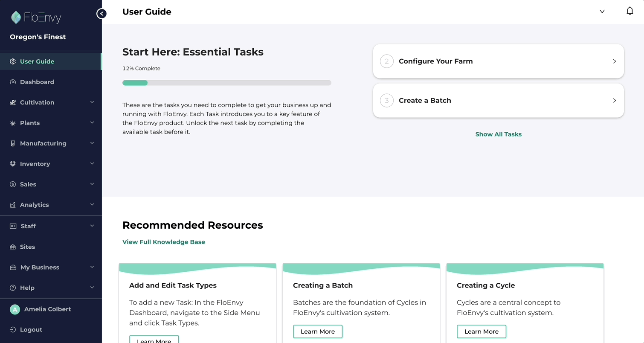Image resolution: width=644 pixels, height=343 pixels.
Task: Open View Full Knowledge Base
Action: 163,241
